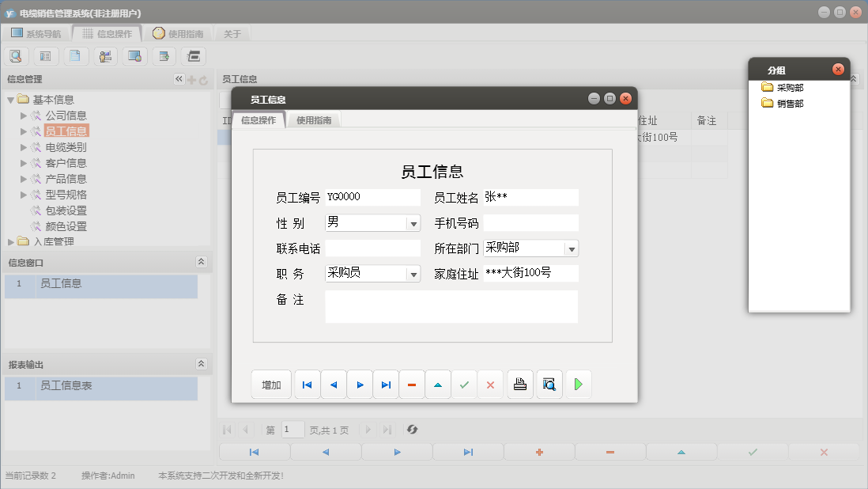Select the magnifier search toolbar icon
This screenshot has width=868, height=489.
pyautogui.click(x=16, y=55)
